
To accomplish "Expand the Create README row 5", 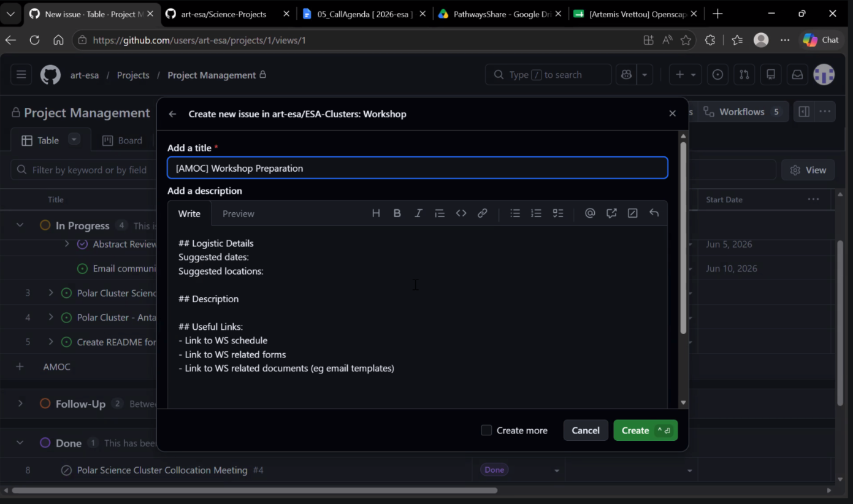I will pos(51,342).
